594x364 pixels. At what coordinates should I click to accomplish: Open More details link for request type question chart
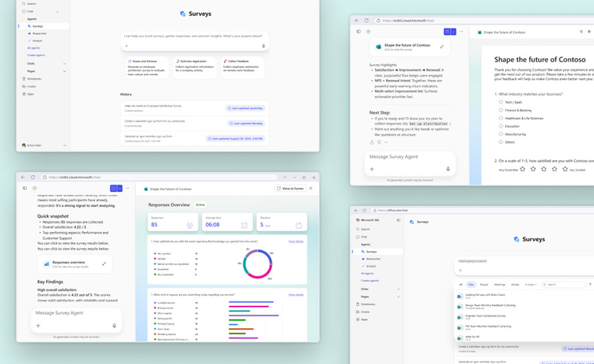[296, 295]
